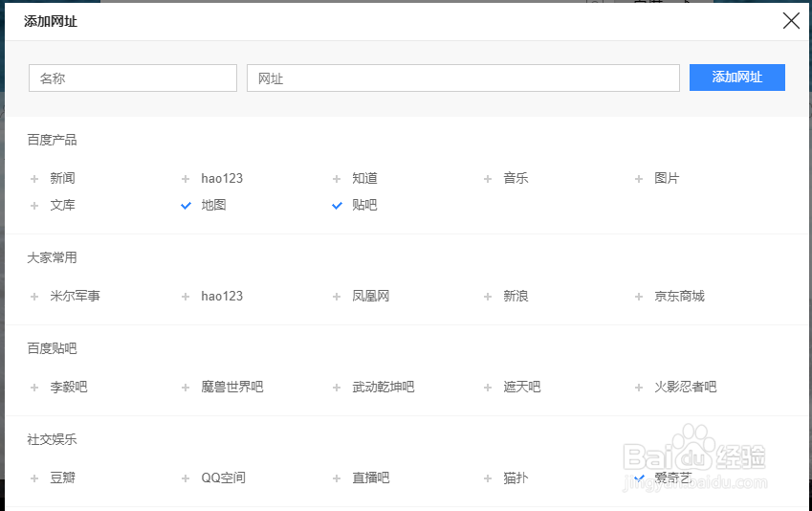Click the plus icon beside 图片
Image resolution: width=812 pixels, height=511 pixels.
639,179
